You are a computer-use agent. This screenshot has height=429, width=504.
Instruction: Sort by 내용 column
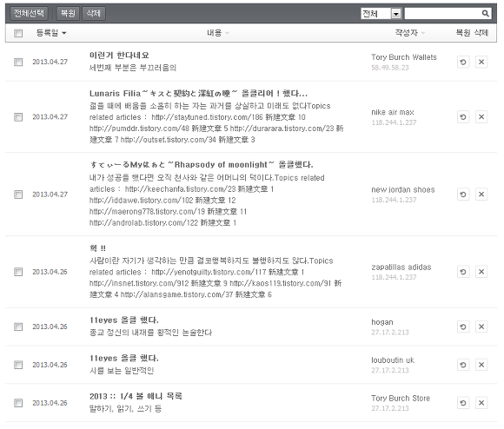(218, 33)
